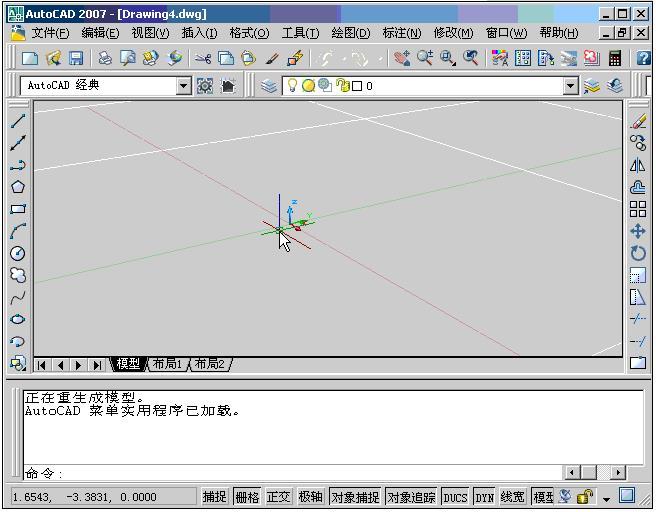
Task: Choose the Rectangle drawing tool
Action: coord(17,209)
